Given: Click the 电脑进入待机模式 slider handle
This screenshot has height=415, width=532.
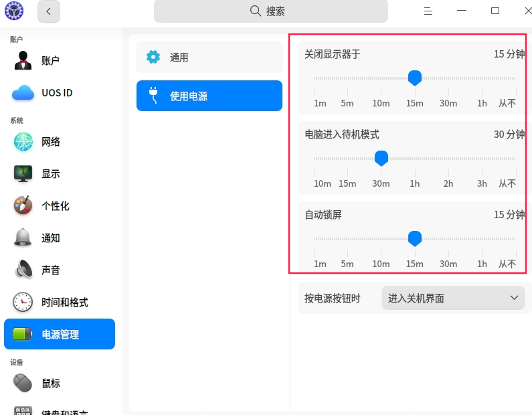Looking at the screenshot, I should pos(381,159).
